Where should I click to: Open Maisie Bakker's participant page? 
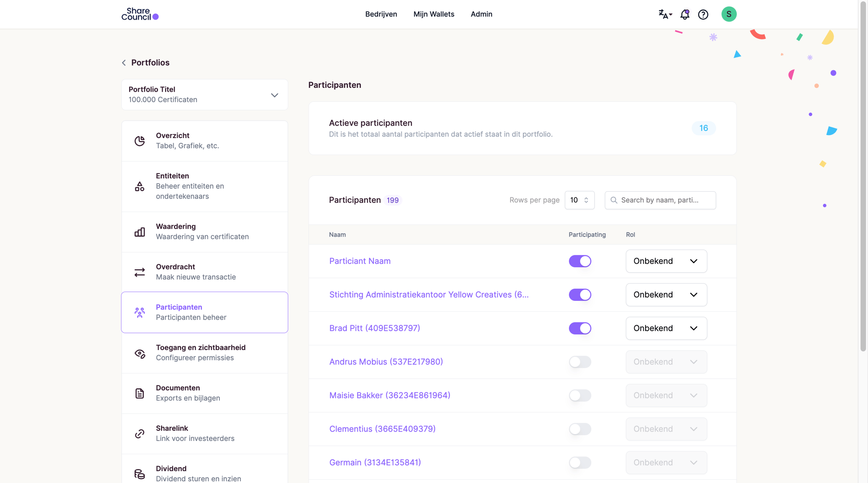click(389, 395)
